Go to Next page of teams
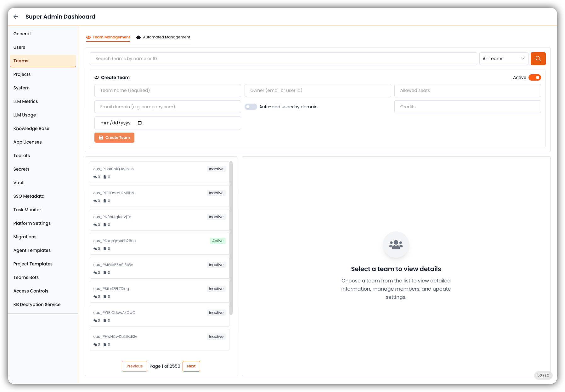 click(191, 366)
